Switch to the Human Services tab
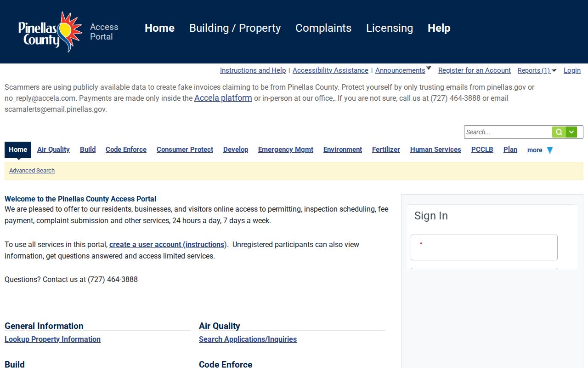The width and height of the screenshot is (588, 368). point(435,149)
